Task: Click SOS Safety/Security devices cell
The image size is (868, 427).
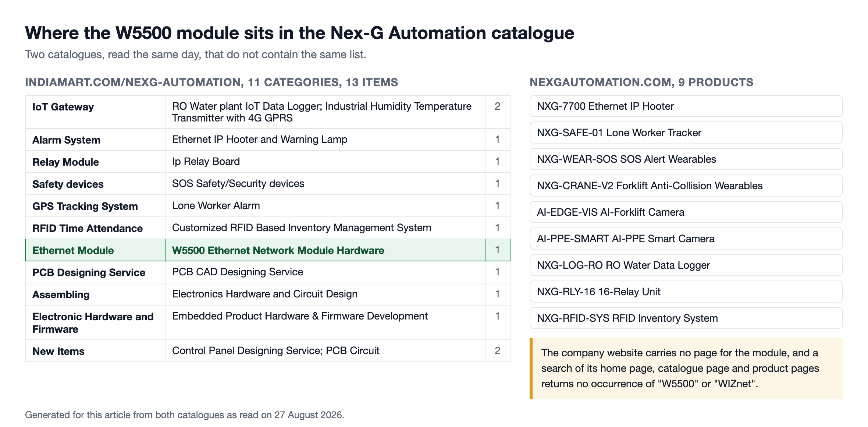Action: [x=325, y=184]
